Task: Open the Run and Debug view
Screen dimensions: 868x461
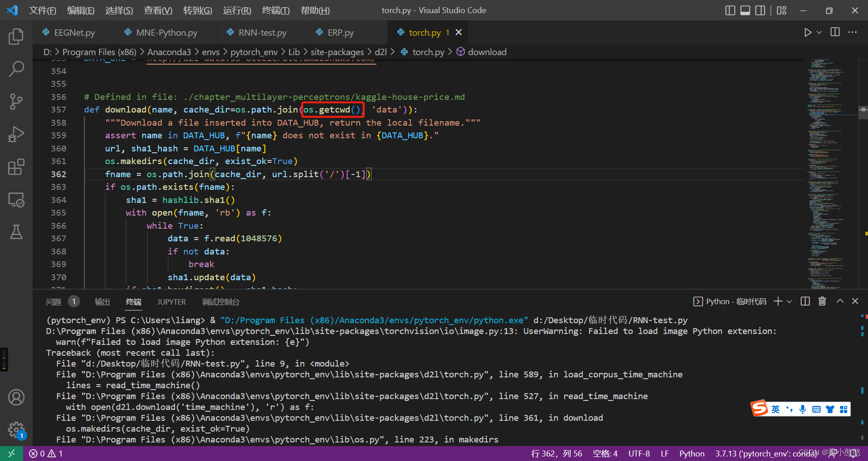Action: 16,134
